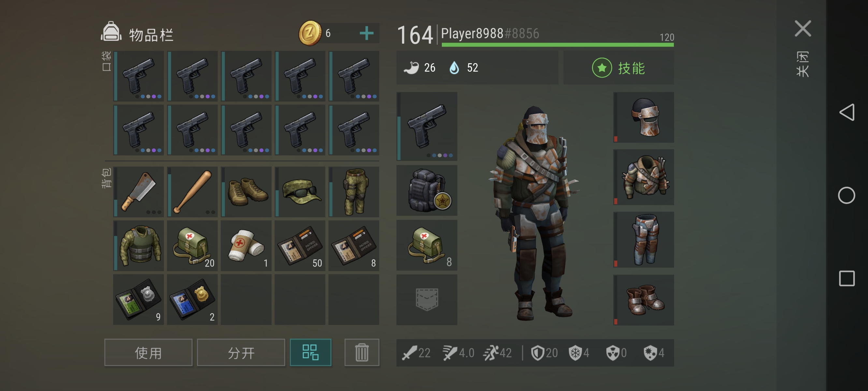Click the 分开 split button
The width and height of the screenshot is (868, 391).
click(241, 353)
